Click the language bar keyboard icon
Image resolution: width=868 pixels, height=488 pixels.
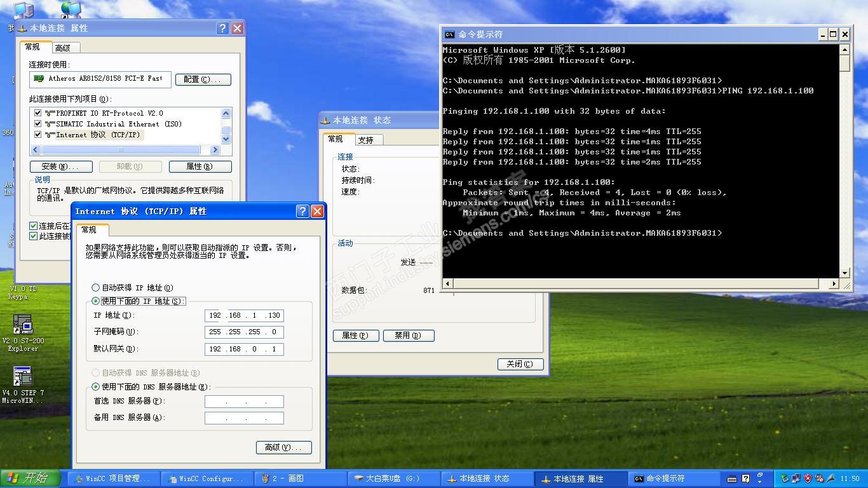732,478
